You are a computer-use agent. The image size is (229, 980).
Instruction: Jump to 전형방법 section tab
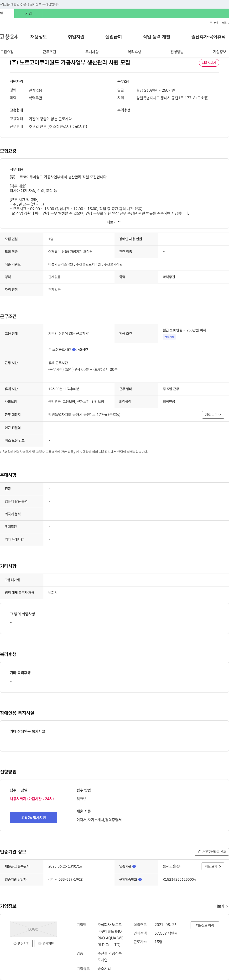(x=177, y=52)
